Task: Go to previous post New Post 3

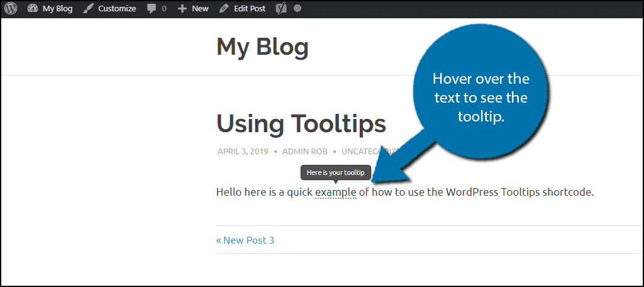Action: click(x=245, y=240)
